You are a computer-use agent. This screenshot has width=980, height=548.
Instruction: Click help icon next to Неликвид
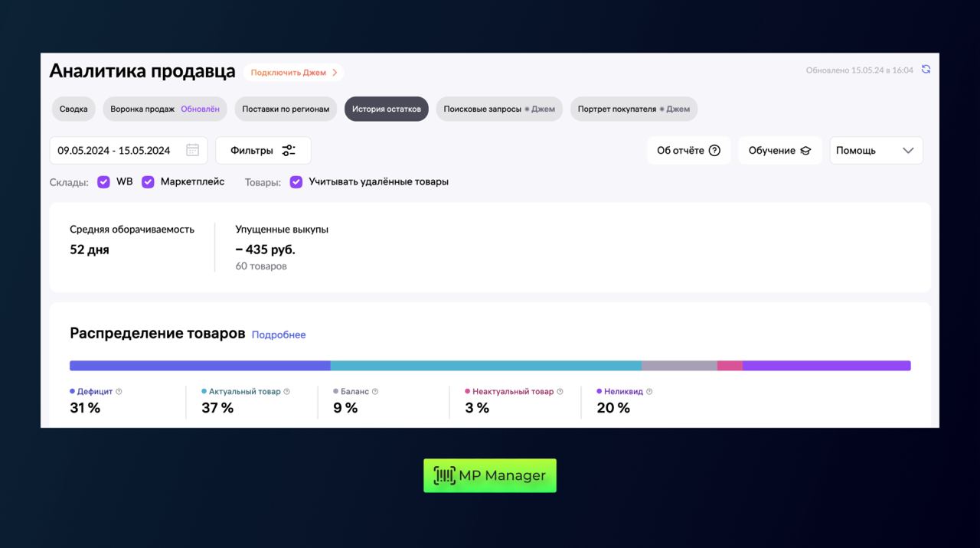coord(649,392)
